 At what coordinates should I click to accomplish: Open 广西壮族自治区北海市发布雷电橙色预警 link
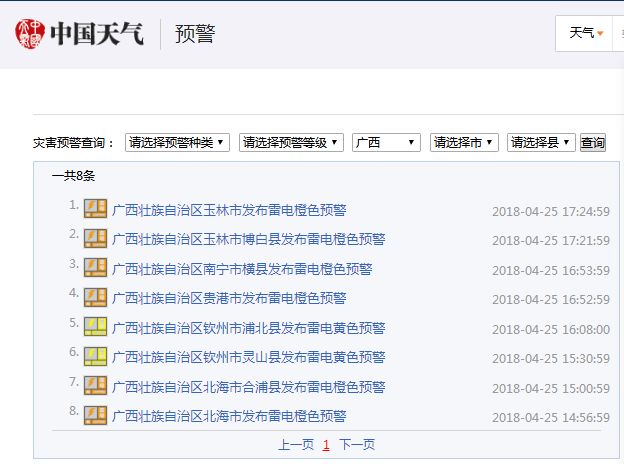pos(229,416)
